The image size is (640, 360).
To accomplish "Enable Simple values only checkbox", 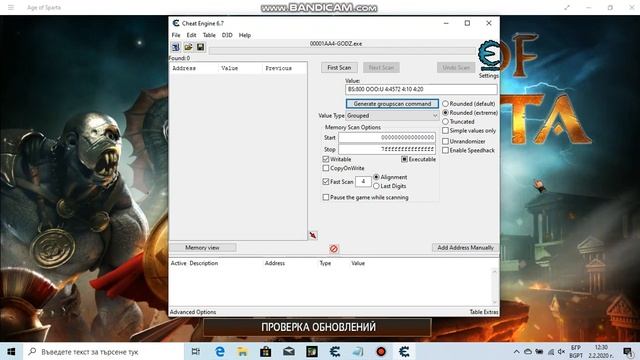I will [446, 131].
